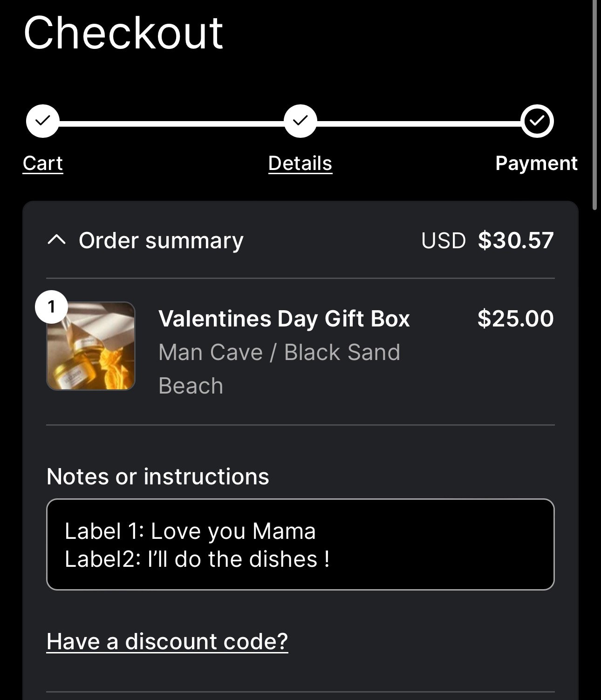Click the Cart step checkmark circle
Screen dimensions: 601x700
[43, 121]
